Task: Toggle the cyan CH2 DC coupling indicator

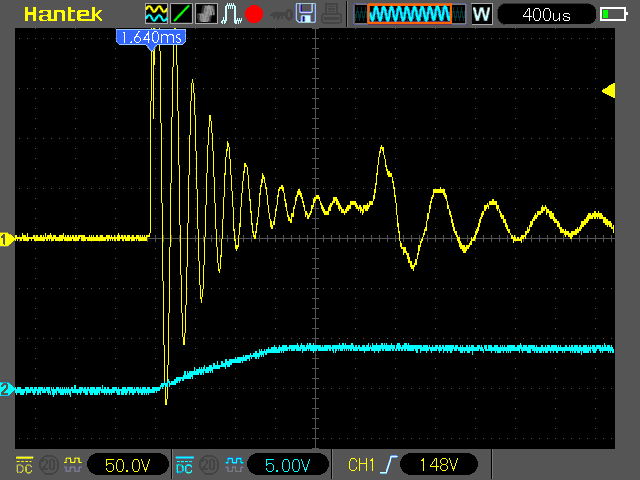Action: coord(184,464)
